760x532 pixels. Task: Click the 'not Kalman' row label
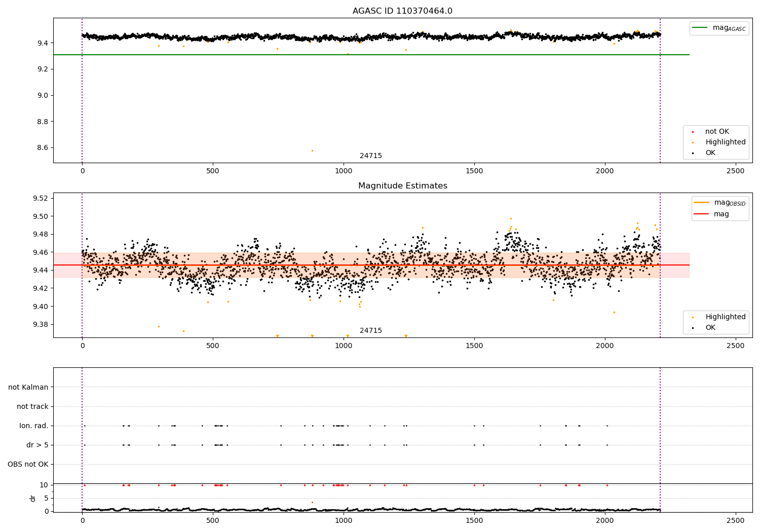28,388
